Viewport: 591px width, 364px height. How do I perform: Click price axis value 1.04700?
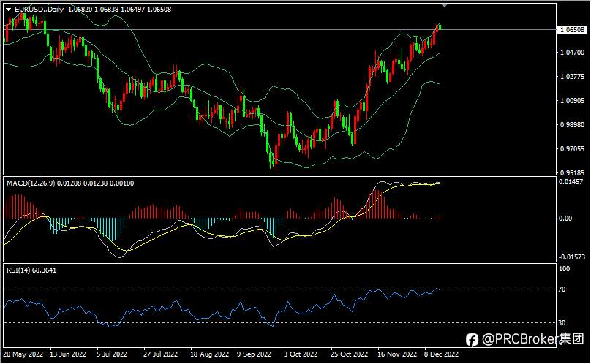pos(572,53)
